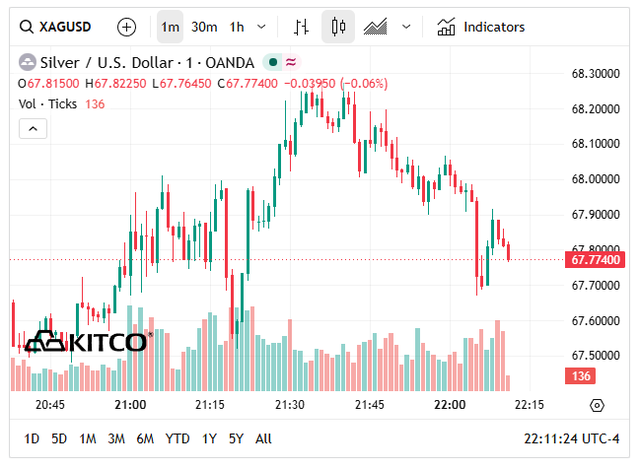This screenshot has width=640, height=469.
Task: Click the volume value label 136
Action: pyautogui.click(x=580, y=376)
